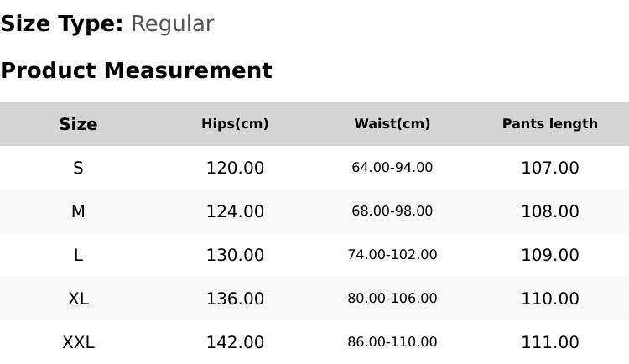Image resolution: width=629 pixels, height=364 pixels.
Task: Click the 108.00 pants length value
Action: pyautogui.click(x=549, y=211)
